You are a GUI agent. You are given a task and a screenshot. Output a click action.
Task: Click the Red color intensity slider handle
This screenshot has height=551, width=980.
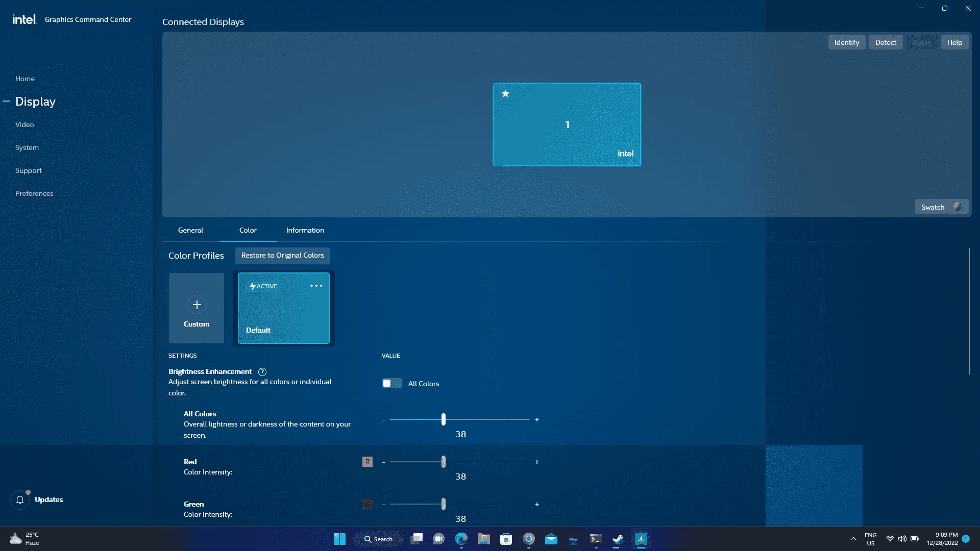tap(444, 462)
